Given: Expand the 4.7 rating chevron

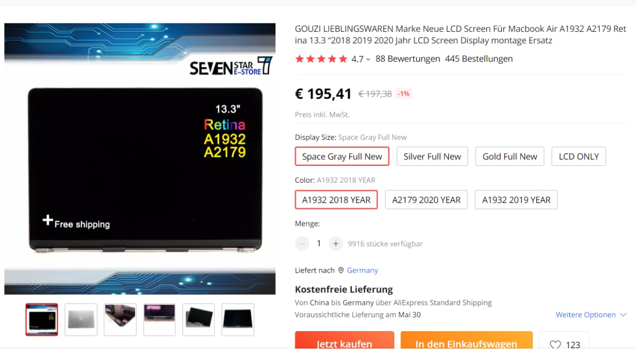Looking at the screenshot, I should [368, 59].
